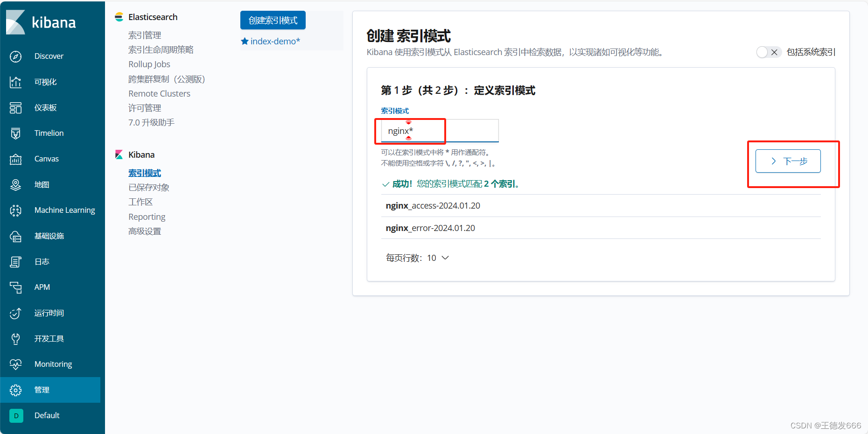
Task: Open the 7.0 升级助手 link
Action: tap(152, 122)
